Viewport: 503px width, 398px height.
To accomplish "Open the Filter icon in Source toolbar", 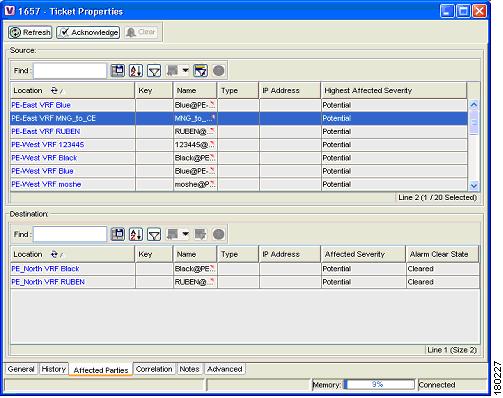I will point(154,71).
